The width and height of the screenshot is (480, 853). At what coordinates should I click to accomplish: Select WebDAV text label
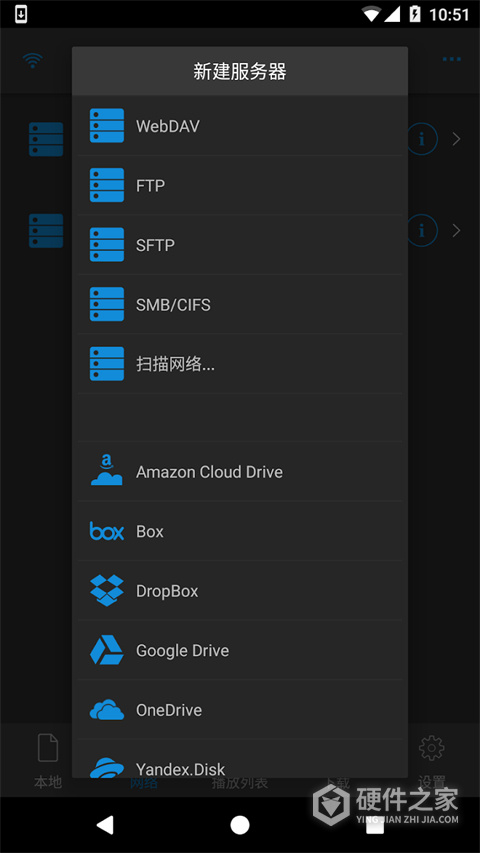[168, 126]
